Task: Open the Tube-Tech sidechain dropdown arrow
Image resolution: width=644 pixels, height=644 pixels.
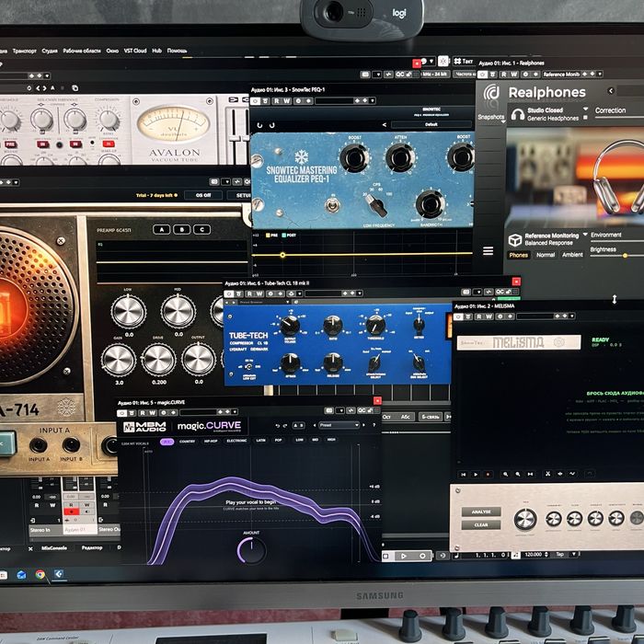Action: (300, 293)
